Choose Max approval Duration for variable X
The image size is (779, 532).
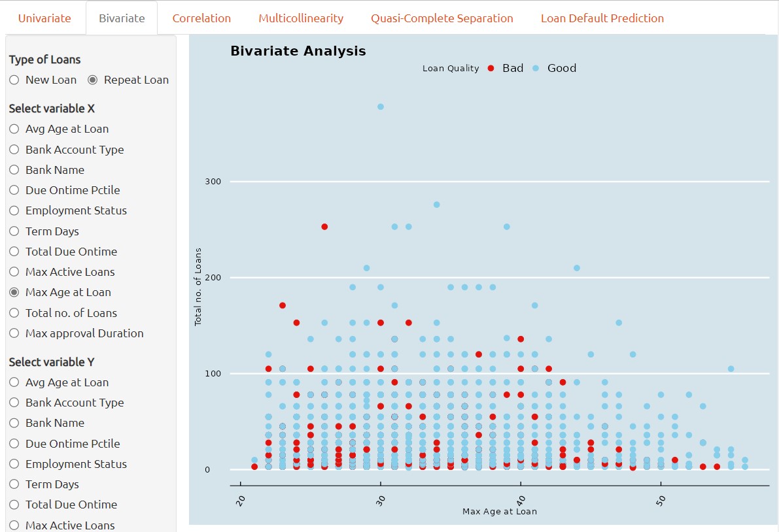tap(14, 333)
